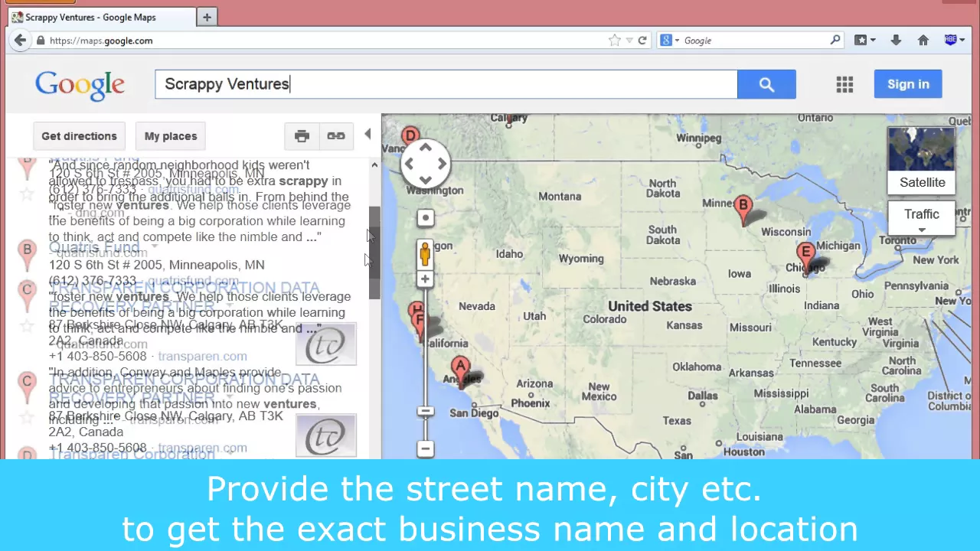The width and height of the screenshot is (980, 551).
Task: Open My places
Action: coord(171,136)
